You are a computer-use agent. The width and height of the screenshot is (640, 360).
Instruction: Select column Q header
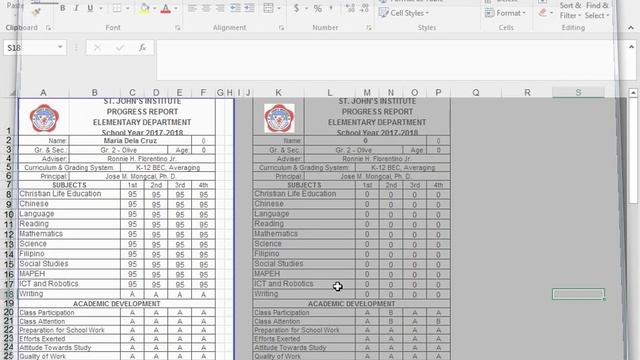coord(476,93)
